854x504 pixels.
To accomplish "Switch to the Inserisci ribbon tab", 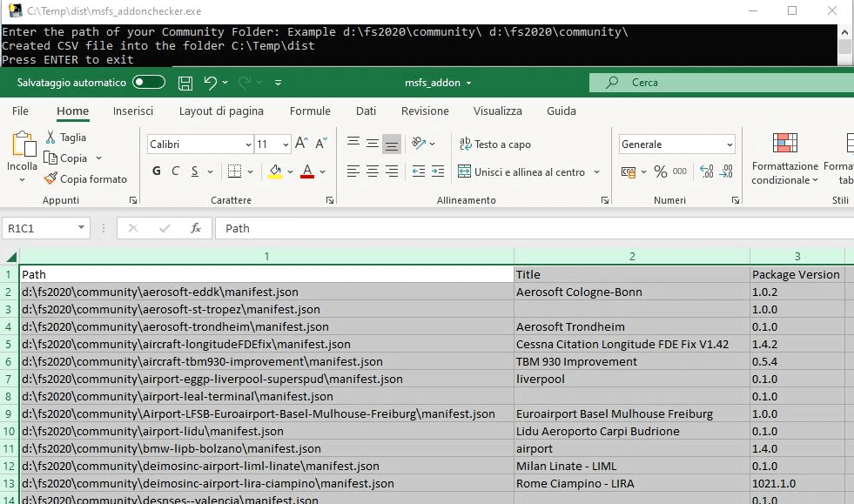I will pos(133,111).
